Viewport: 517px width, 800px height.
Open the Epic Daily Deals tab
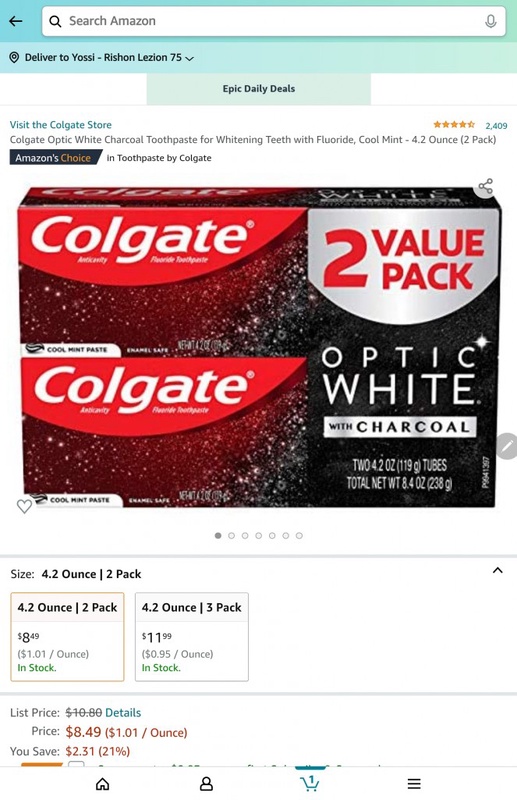tap(259, 89)
